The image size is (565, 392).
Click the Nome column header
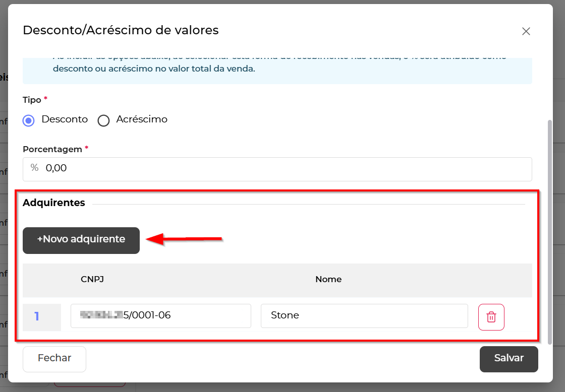(328, 279)
